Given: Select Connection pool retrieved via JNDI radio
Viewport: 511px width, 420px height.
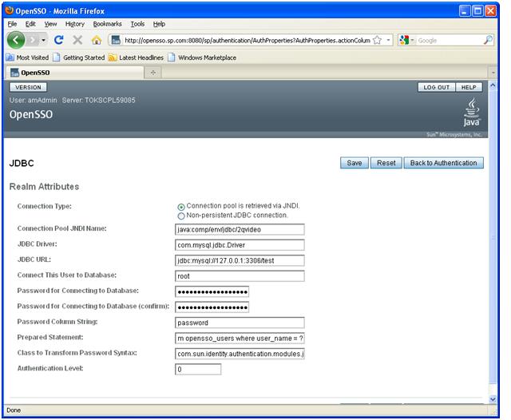Looking at the screenshot, I should (181, 207).
